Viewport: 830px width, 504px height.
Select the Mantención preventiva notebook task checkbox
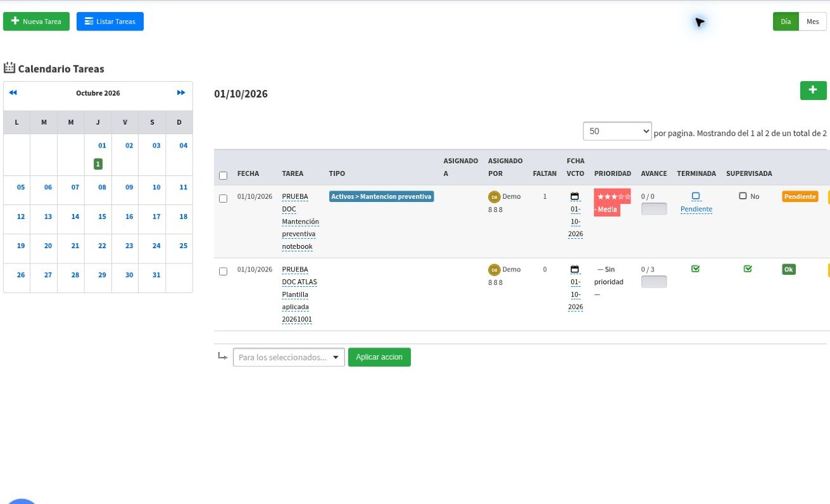pos(223,198)
